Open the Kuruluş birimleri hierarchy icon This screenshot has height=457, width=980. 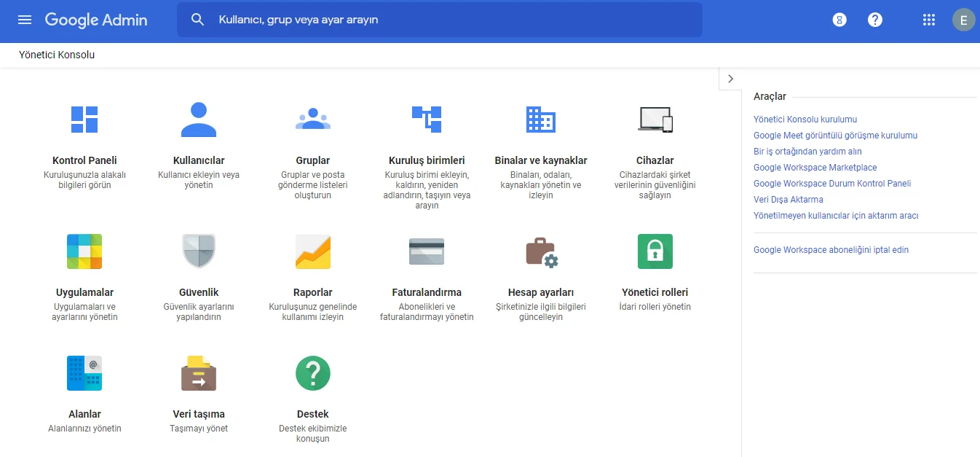tap(427, 120)
